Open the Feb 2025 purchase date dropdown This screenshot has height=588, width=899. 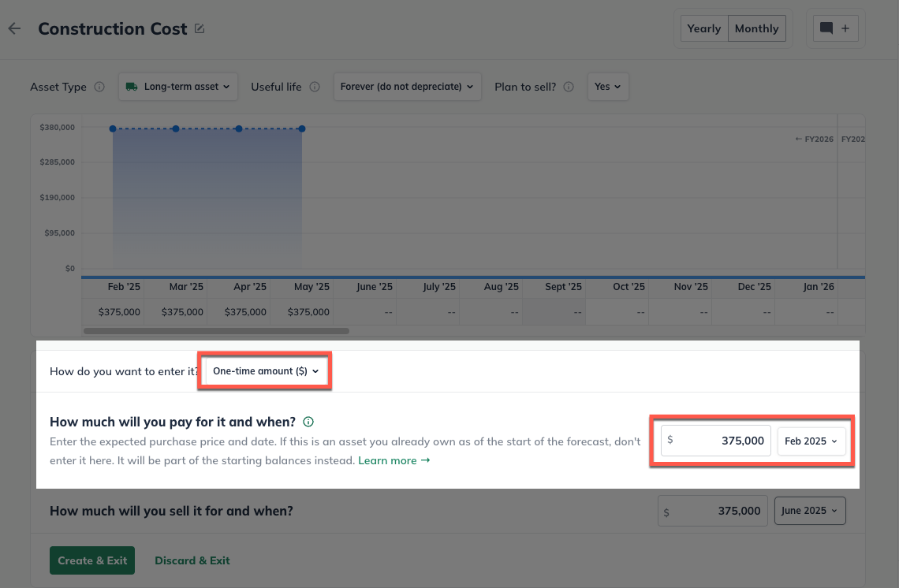(812, 441)
